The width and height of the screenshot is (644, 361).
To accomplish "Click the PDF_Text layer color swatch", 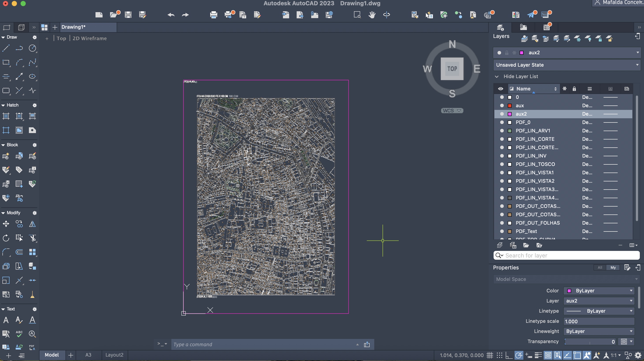I will 509,231.
